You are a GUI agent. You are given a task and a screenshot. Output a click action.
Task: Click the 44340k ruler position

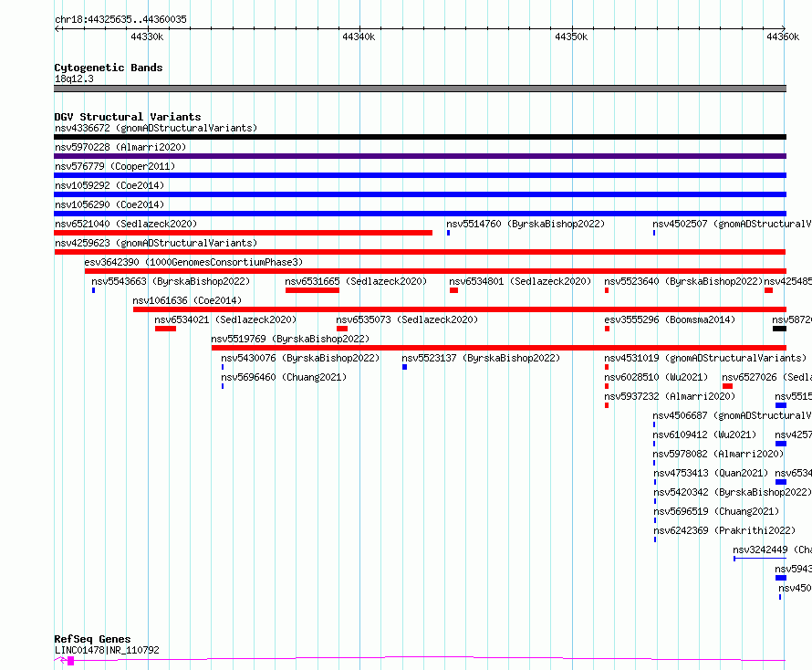click(359, 37)
